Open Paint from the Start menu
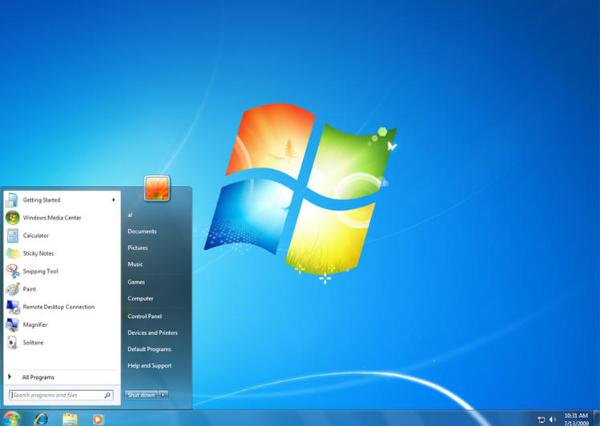This screenshot has height=426, width=600. coord(61,289)
